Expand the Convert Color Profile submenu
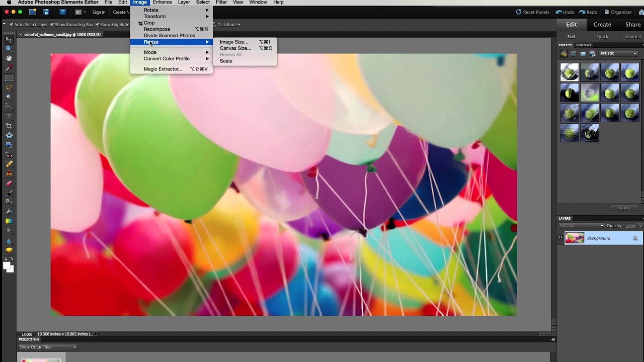Screen dimensions: 644x362 [171, 59]
